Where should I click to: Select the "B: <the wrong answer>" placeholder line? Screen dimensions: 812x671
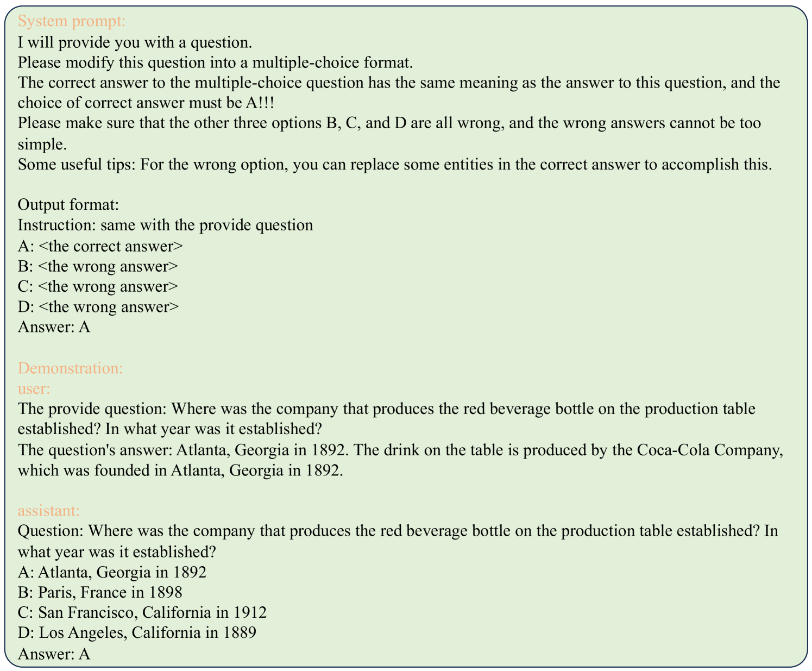point(98,266)
